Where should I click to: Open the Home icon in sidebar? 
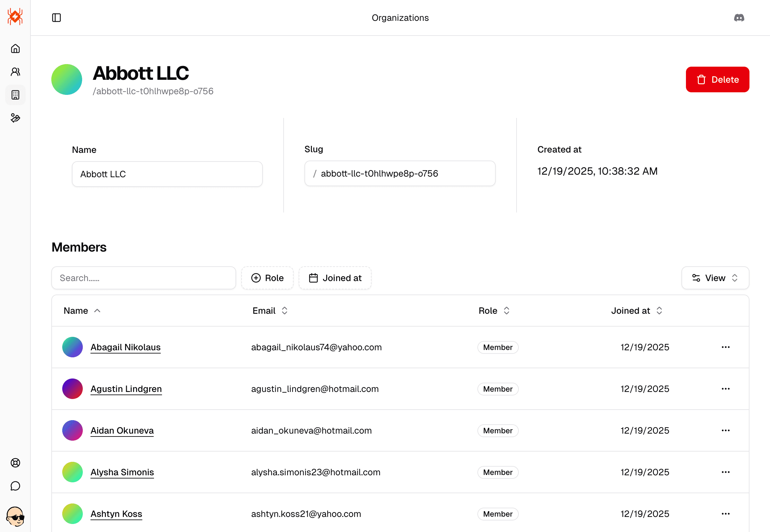(15, 49)
